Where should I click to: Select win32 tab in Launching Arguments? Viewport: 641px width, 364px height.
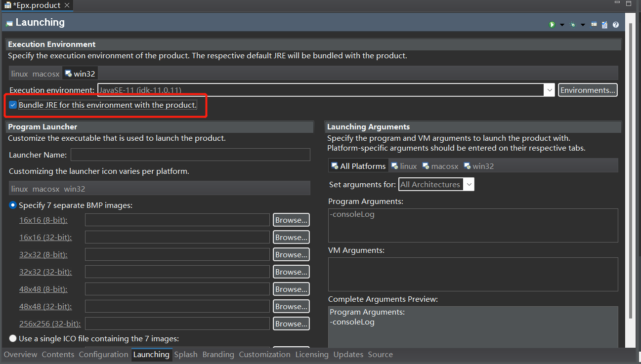point(478,166)
